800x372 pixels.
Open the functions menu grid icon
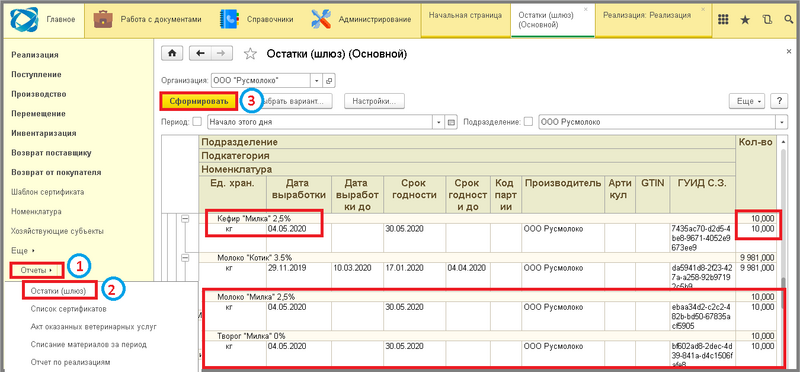click(x=722, y=19)
